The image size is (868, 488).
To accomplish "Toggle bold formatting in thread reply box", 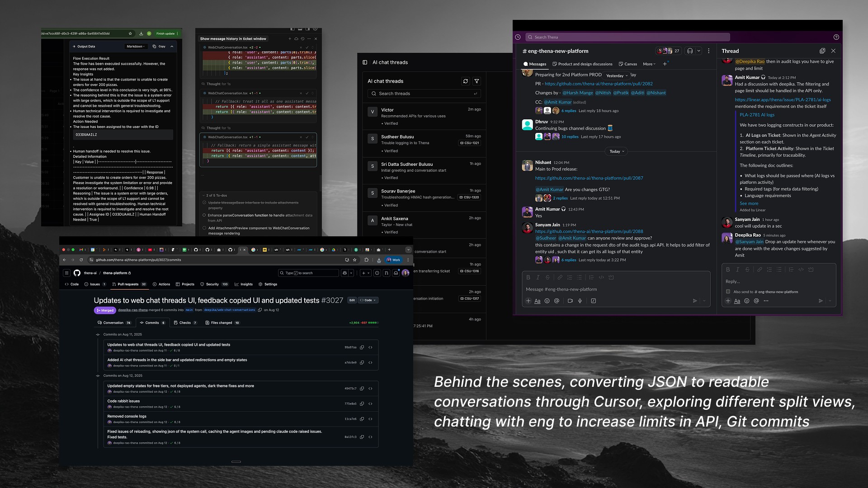I will [x=728, y=270].
